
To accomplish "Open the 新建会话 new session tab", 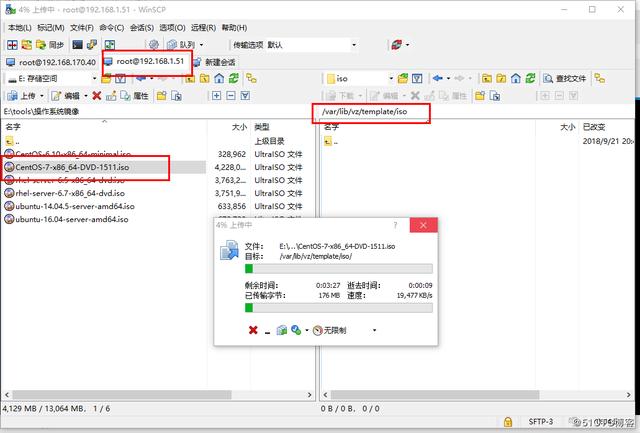I will coord(215,62).
